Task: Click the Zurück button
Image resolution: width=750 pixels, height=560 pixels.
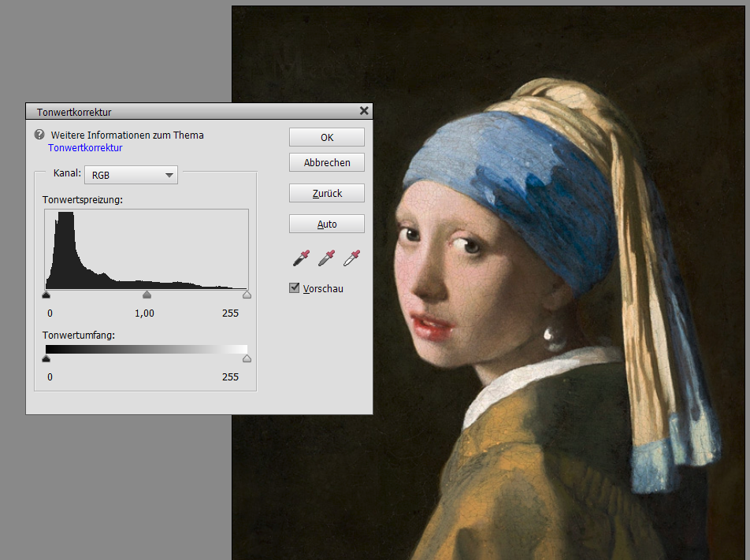Action: pyautogui.click(x=327, y=193)
